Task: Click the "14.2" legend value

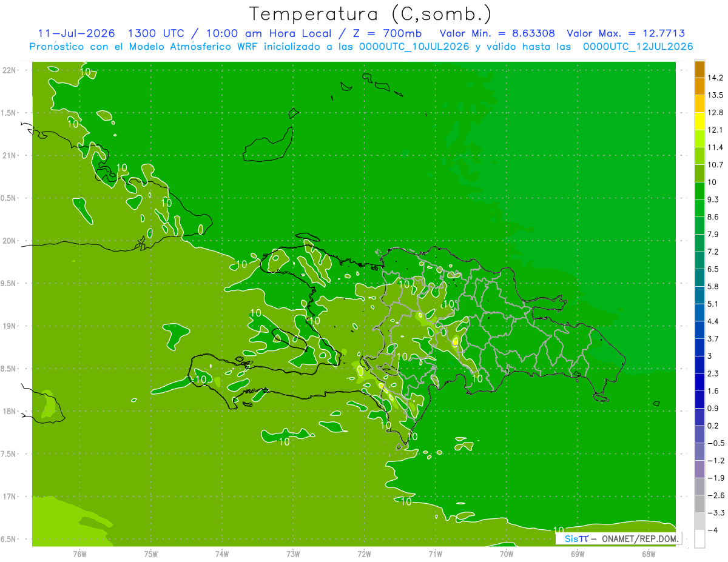Action: [x=715, y=78]
